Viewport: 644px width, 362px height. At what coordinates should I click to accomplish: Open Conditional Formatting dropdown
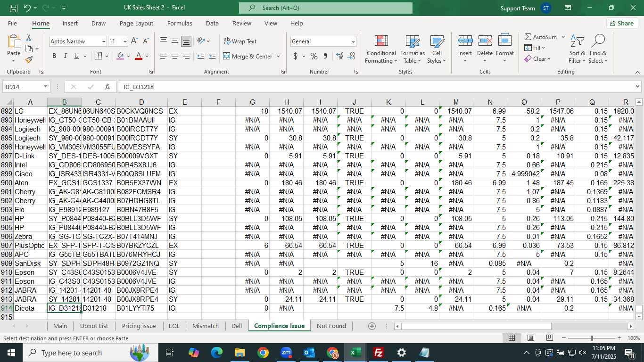coord(381,49)
